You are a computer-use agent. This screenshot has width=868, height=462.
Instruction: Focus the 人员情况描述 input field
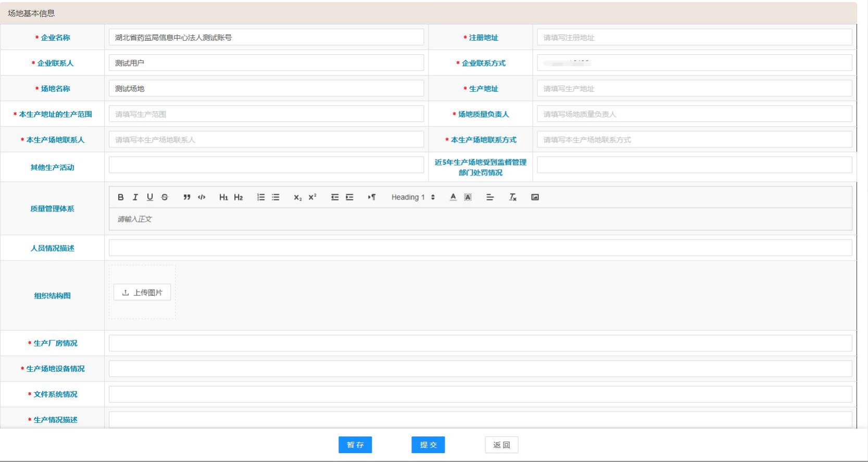481,248
